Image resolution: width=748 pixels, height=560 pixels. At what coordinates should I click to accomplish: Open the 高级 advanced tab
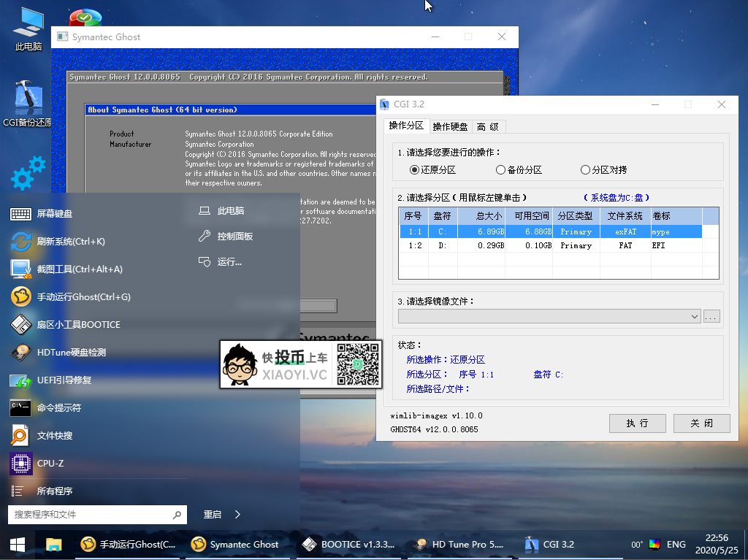pyautogui.click(x=488, y=126)
